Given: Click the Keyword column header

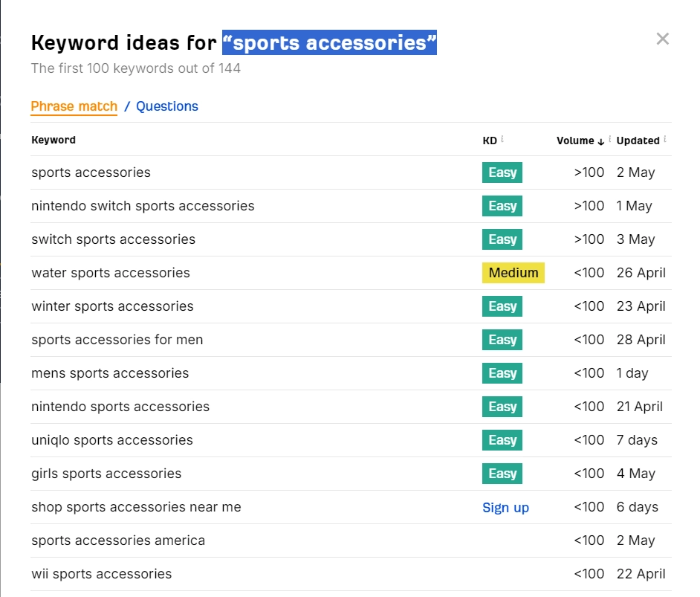Looking at the screenshot, I should click(54, 140).
